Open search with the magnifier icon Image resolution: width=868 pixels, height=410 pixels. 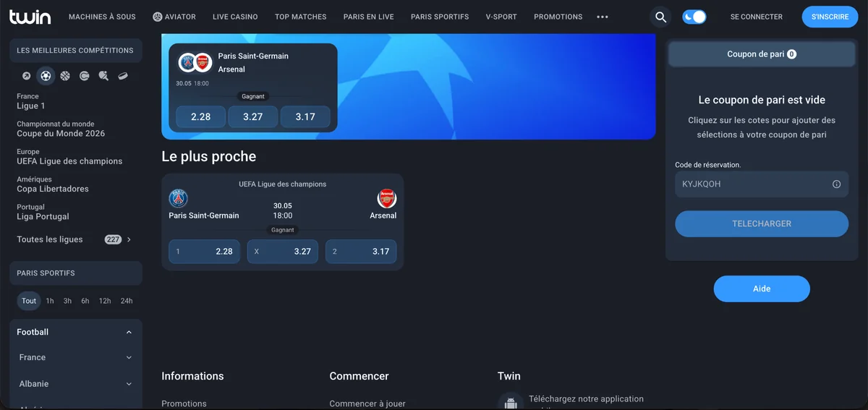[660, 17]
